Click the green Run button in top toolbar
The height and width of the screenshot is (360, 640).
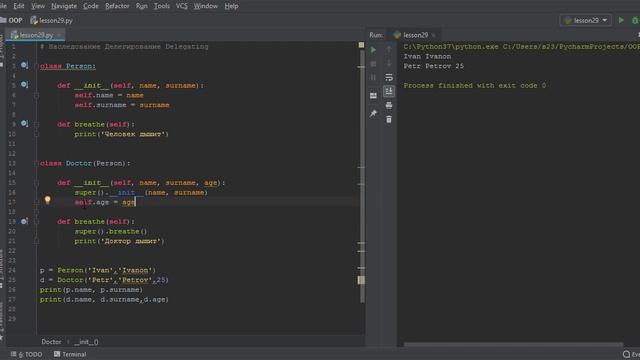coord(621,20)
